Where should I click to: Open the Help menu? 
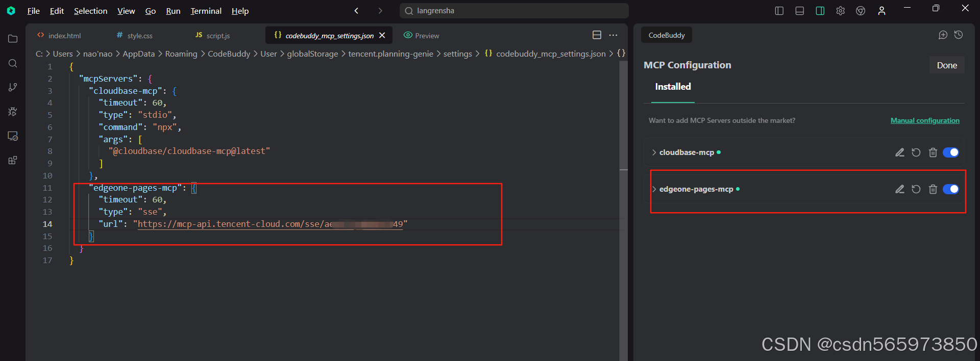[x=240, y=11]
